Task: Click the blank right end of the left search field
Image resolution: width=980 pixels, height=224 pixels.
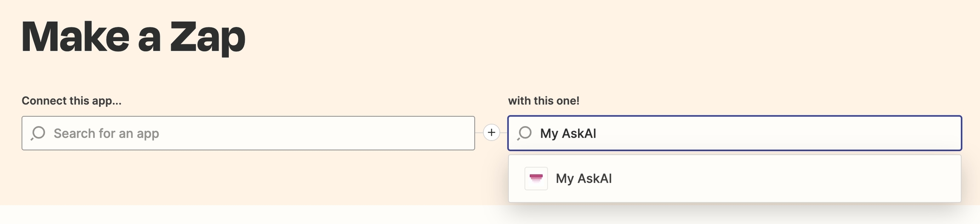Action: (x=425, y=133)
